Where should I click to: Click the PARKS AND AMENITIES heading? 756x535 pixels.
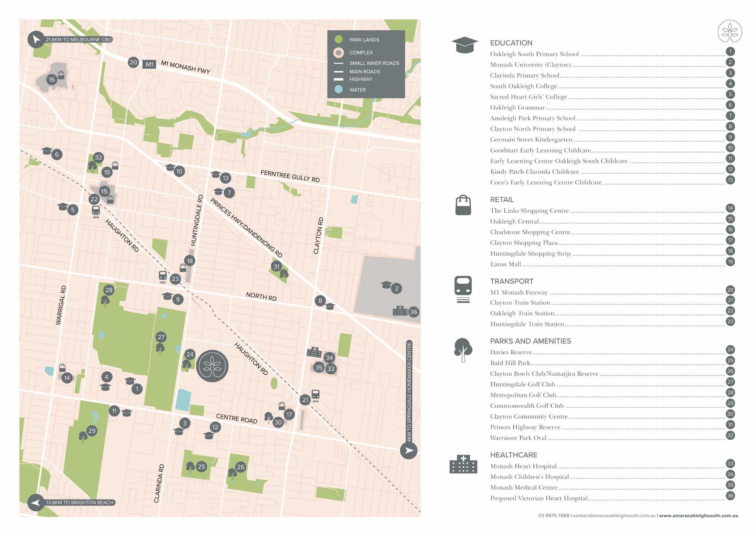coord(530,341)
